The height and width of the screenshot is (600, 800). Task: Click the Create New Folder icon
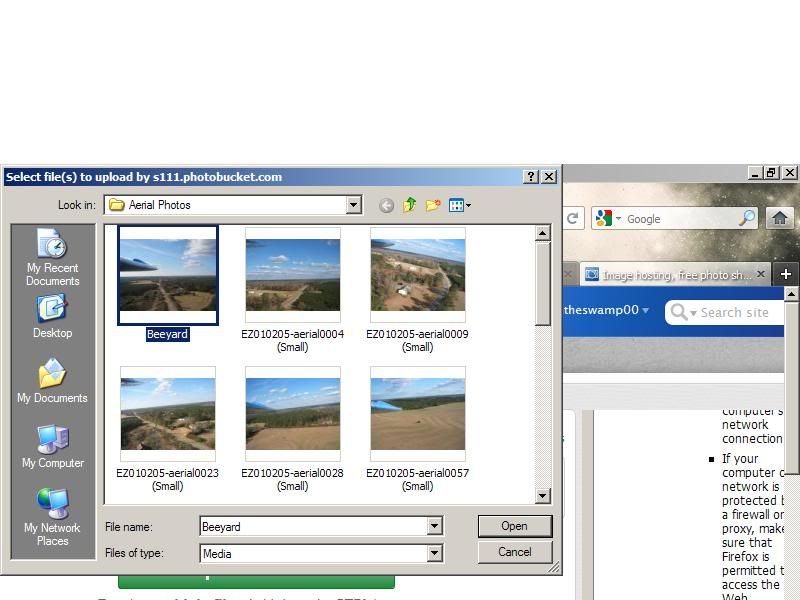coord(433,205)
